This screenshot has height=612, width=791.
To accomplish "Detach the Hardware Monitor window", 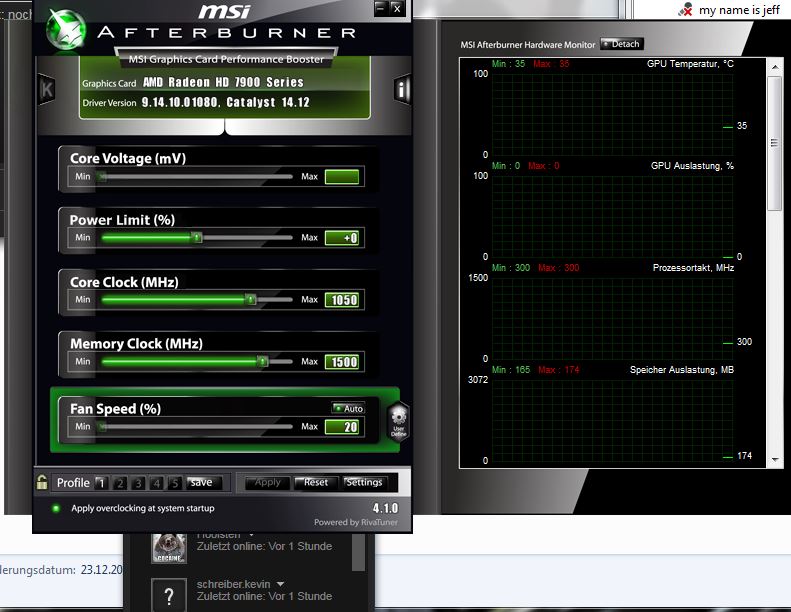I will 622,44.
